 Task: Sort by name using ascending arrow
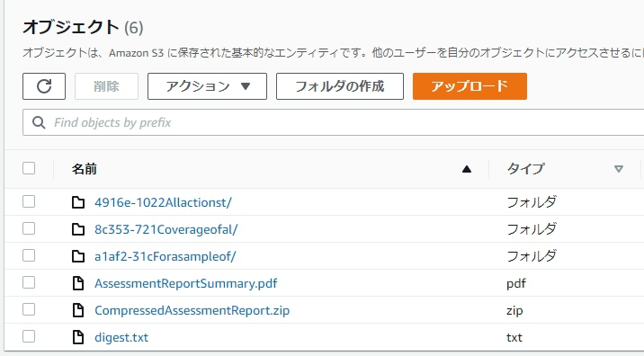[467, 169]
